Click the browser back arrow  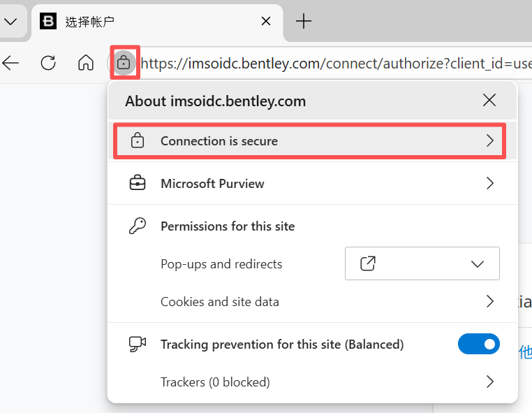click(11, 63)
